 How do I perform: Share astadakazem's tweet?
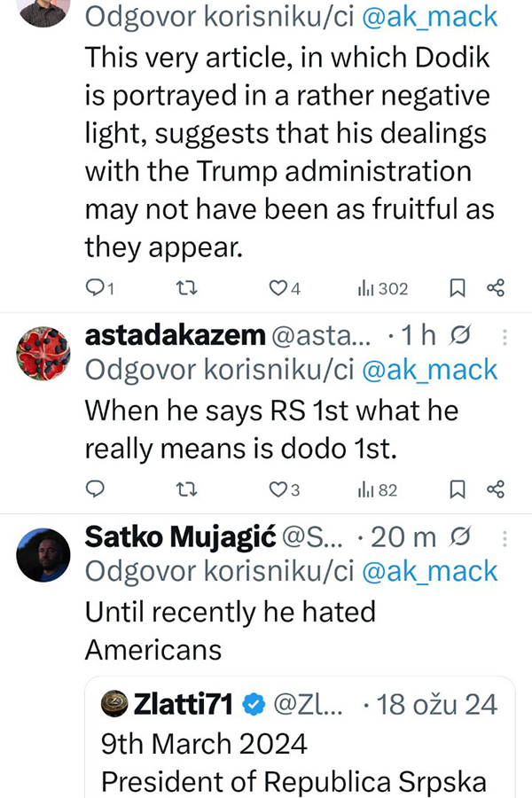(496, 489)
